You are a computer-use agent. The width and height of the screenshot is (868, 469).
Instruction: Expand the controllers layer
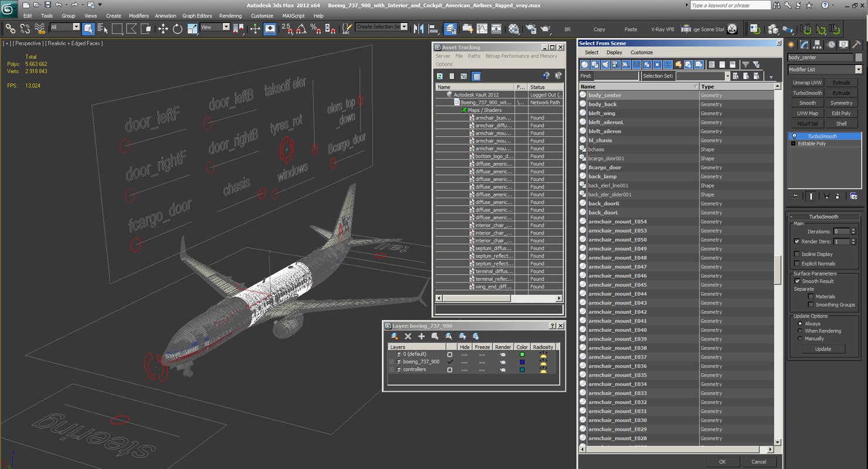click(x=391, y=369)
